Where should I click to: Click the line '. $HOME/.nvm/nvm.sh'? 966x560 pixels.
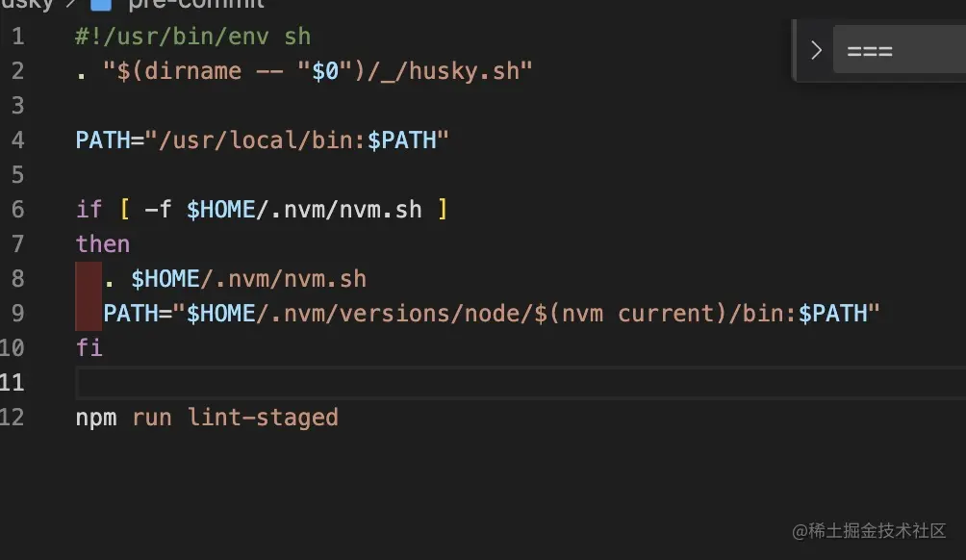click(x=236, y=279)
